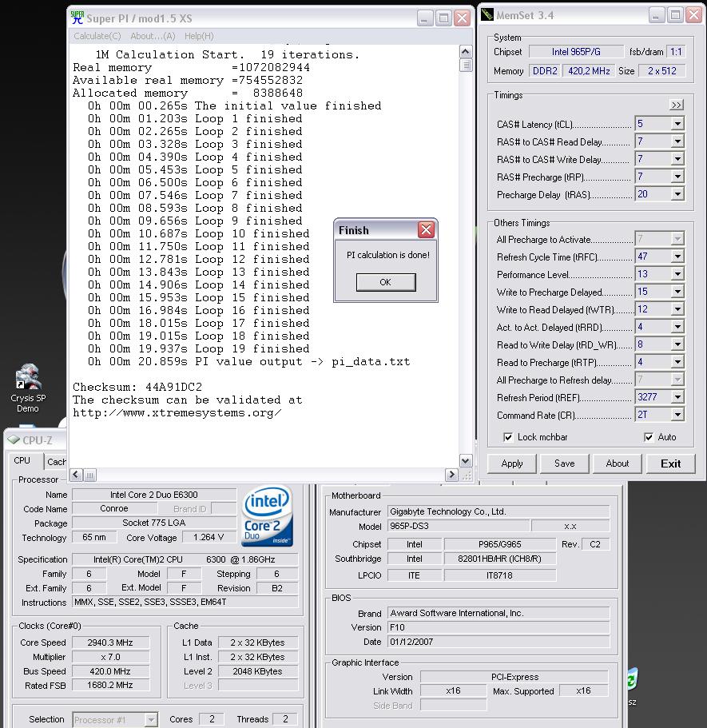This screenshot has width=707, height=728.
Task: Click Super PI vertical scrollbar up arrow
Action: click(x=466, y=51)
